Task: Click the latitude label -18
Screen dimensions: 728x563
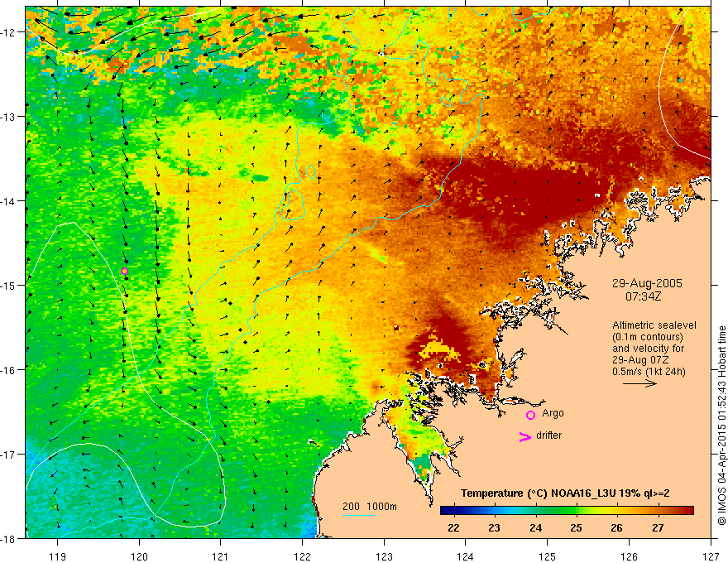Action: [9, 538]
